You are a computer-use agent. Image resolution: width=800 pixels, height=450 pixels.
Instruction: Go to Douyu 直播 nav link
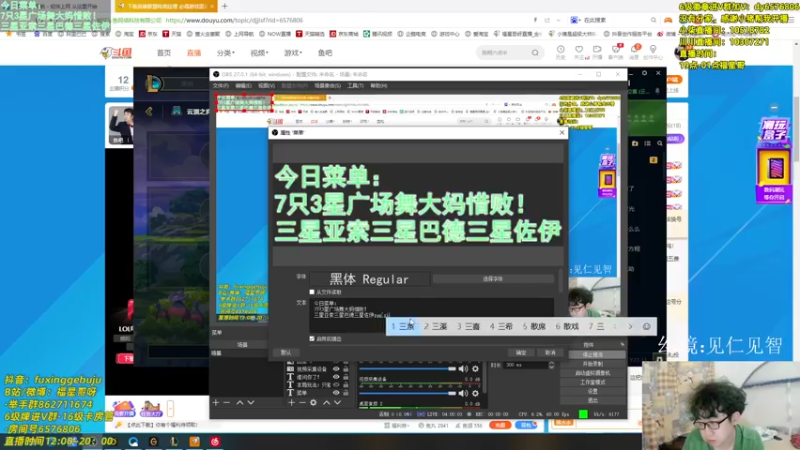pyautogui.click(x=194, y=53)
